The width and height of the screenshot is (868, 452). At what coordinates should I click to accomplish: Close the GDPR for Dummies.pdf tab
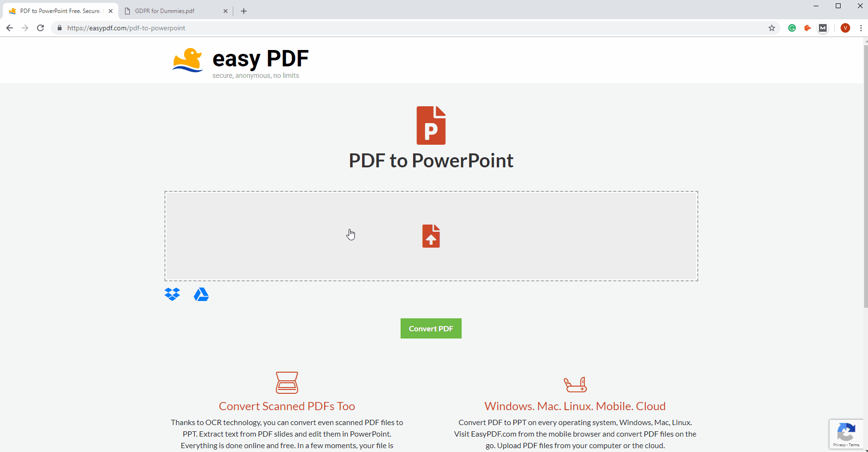225,11
